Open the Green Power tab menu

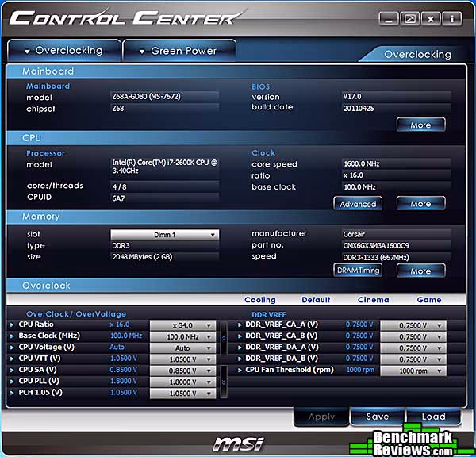[179, 51]
